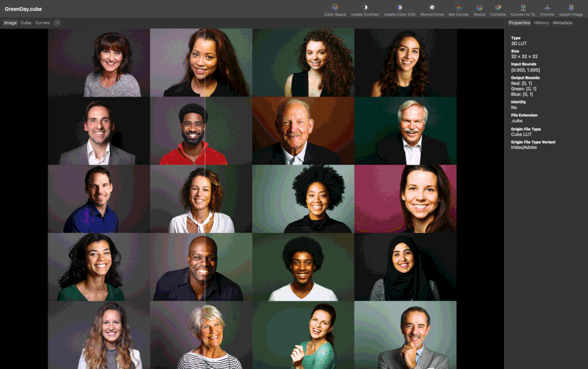Open the Mix Curves tool

click(x=458, y=10)
